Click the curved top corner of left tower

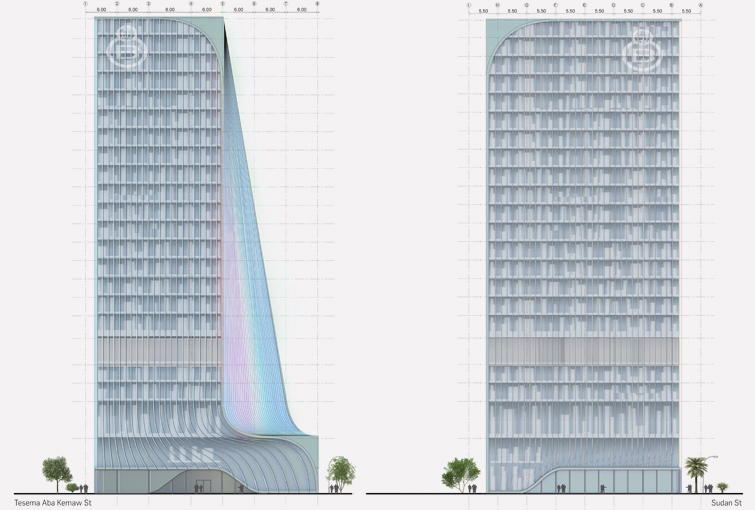pyautogui.click(x=212, y=34)
